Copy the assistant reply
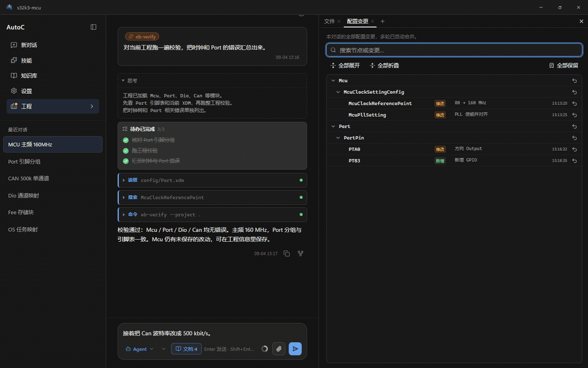 tap(287, 253)
